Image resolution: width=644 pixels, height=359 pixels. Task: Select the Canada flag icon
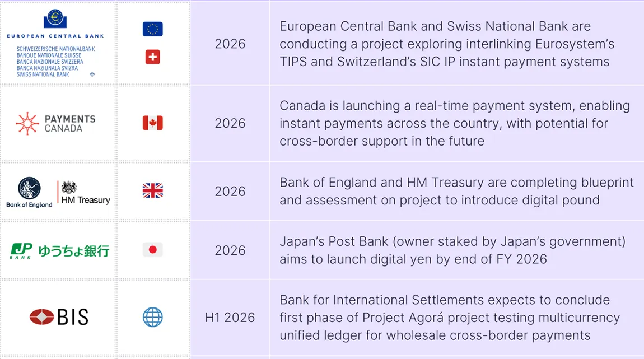point(152,123)
